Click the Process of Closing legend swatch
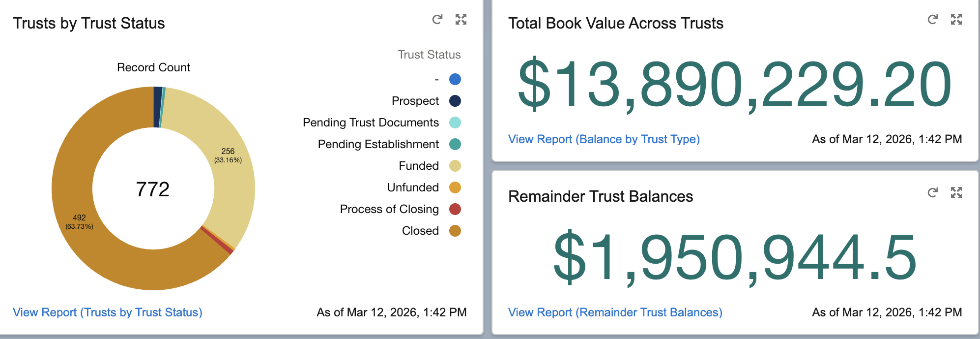The image size is (980, 339). [455, 209]
